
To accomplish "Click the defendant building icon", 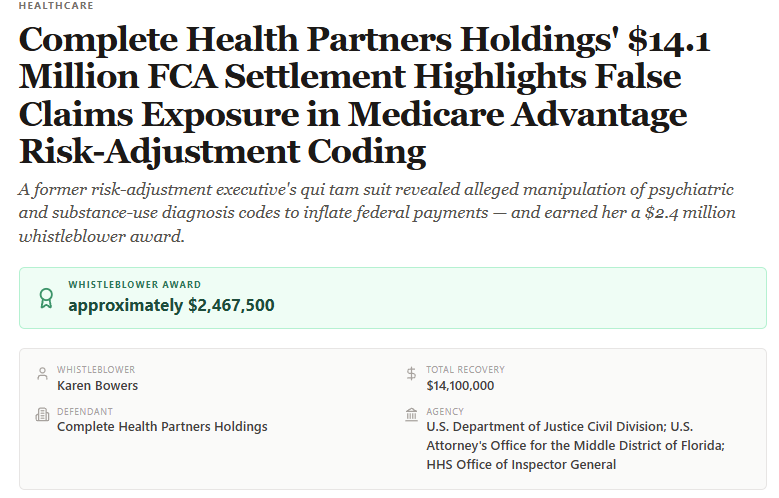I will pyautogui.click(x=43, y=415).
